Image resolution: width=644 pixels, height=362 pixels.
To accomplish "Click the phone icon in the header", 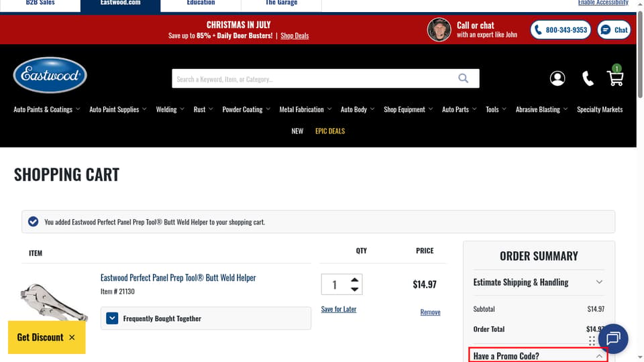I will point(588,78).
